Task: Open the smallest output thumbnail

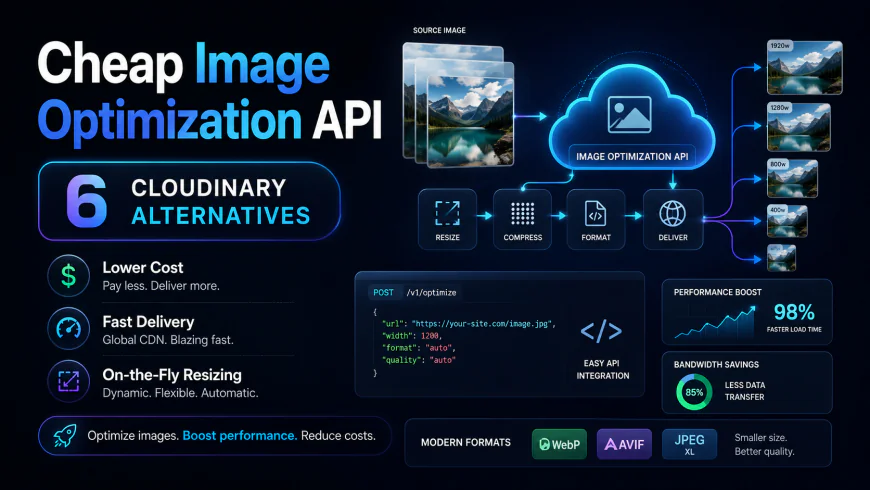Action: [x=781, y=257]
